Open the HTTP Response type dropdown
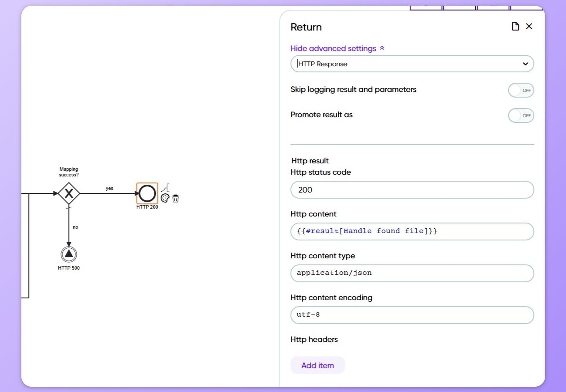566x392 pixels. tap(412, 64)
